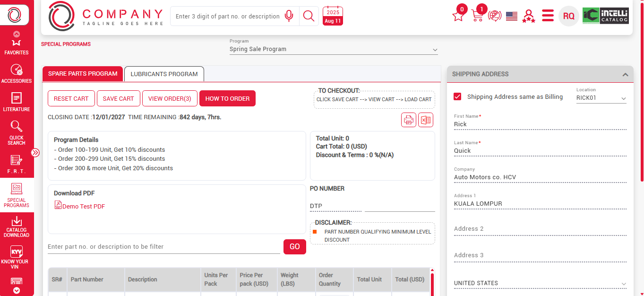Open the Demo Test PDF link
The image size is (644, 296).
pos(84,207)
